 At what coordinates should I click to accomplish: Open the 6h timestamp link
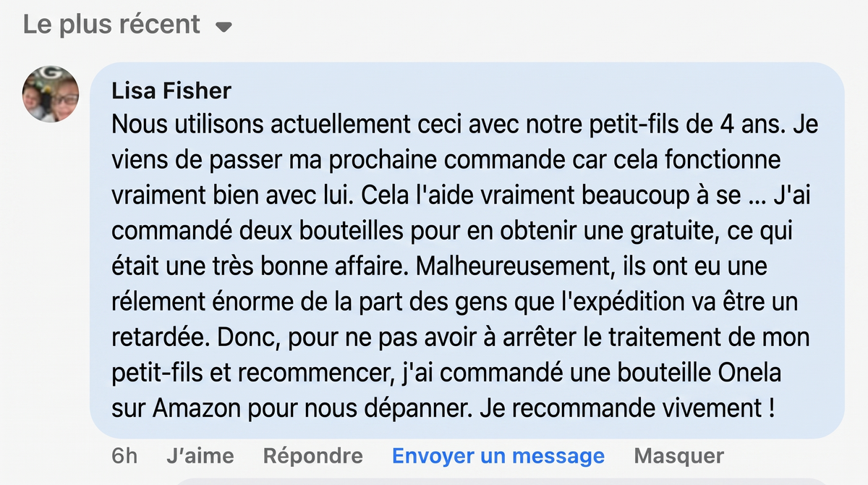(x=124, y=456)
